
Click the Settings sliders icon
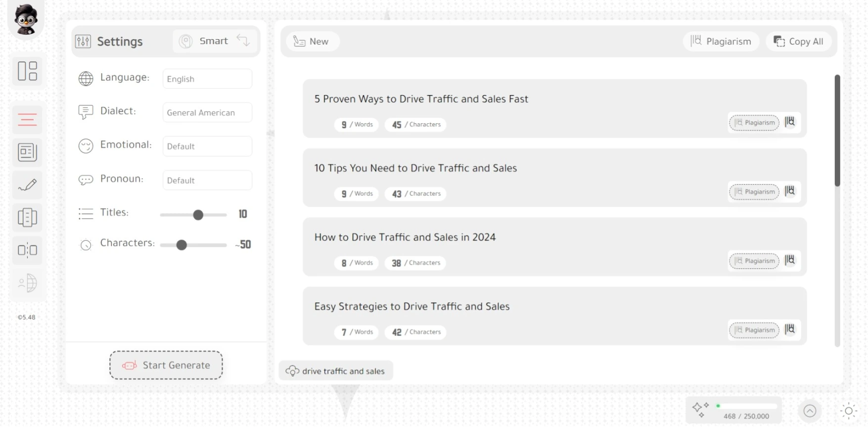point(83,41)
